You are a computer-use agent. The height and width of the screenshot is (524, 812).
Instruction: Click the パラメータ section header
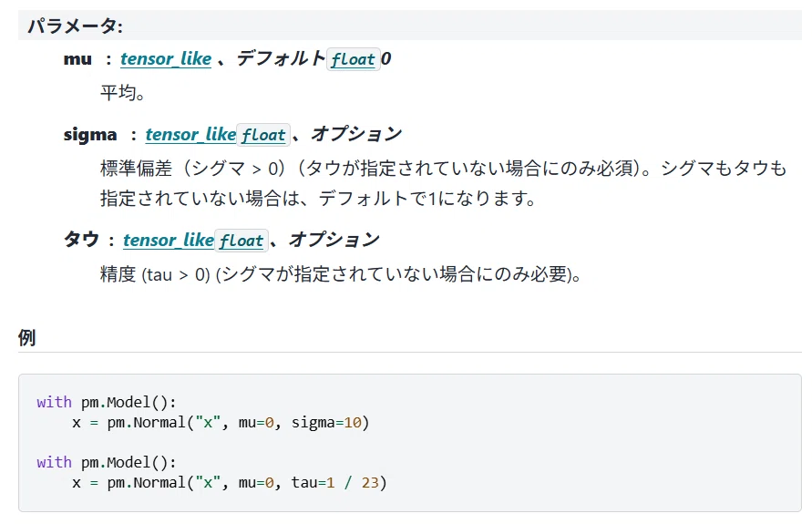pos(75,26)
